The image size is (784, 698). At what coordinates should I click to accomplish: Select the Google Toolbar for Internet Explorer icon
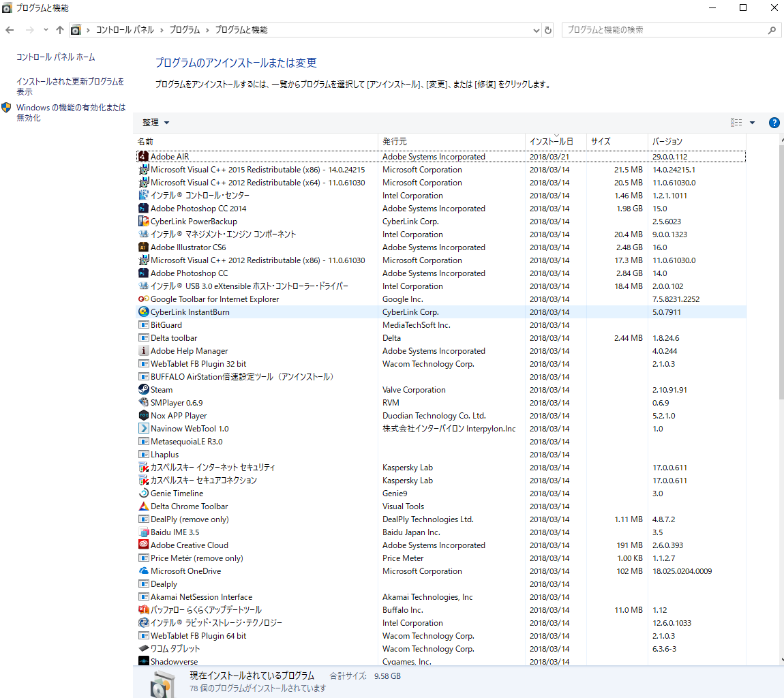tap(143, 299)
